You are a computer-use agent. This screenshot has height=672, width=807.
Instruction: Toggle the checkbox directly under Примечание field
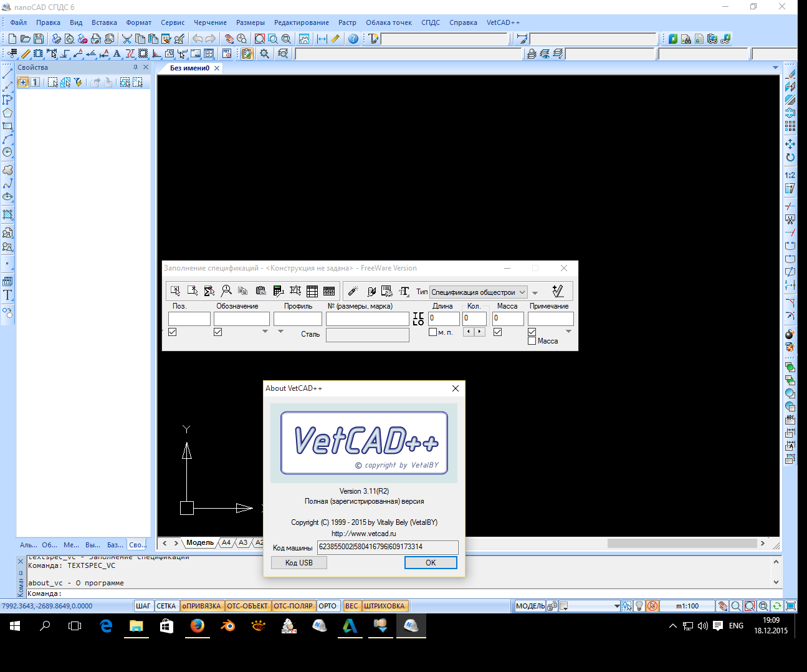coord(532,332)
